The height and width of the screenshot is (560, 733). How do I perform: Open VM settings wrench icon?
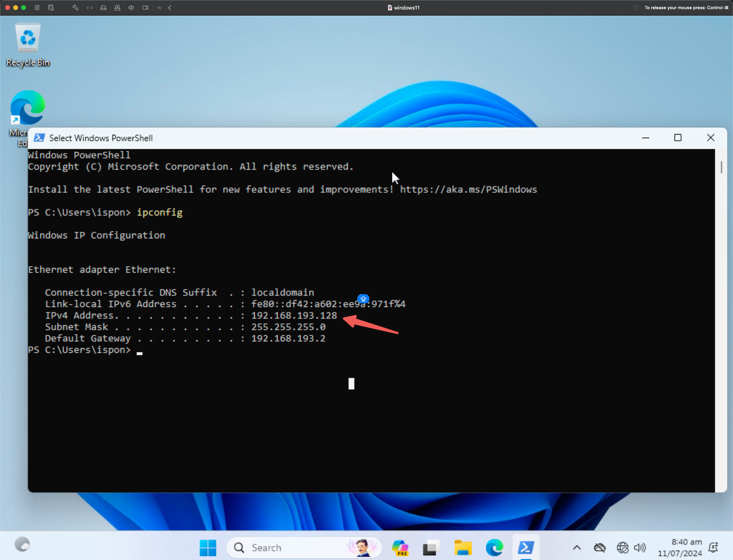point(75,8)
